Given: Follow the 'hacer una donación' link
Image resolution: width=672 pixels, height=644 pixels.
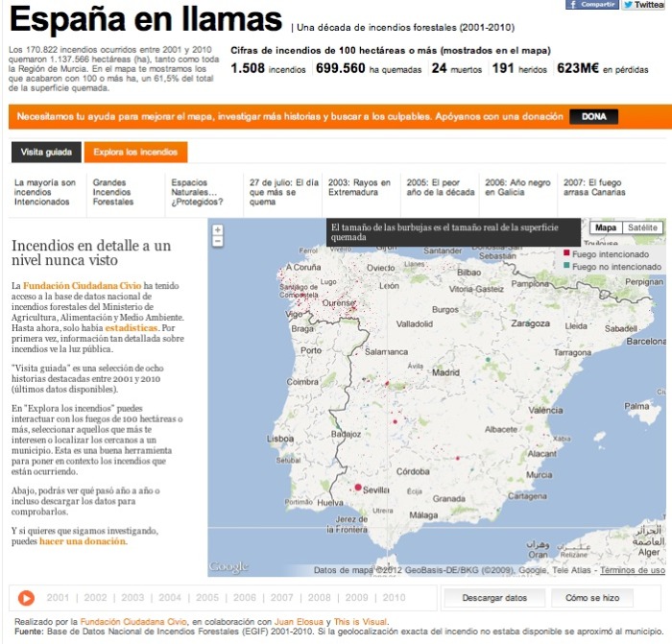Looking at the screenshot, I should tap(83, 541).
